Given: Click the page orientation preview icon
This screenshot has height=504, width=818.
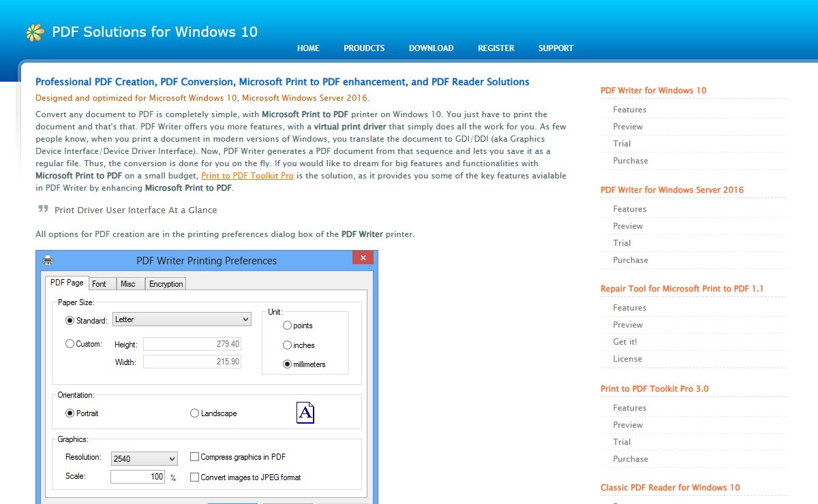Looking at the screenshot, I should click(305, 413).
